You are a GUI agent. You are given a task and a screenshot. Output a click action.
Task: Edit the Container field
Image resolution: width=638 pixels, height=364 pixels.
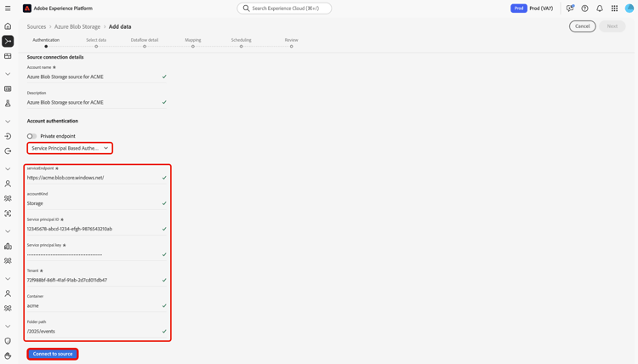point(96,305)
